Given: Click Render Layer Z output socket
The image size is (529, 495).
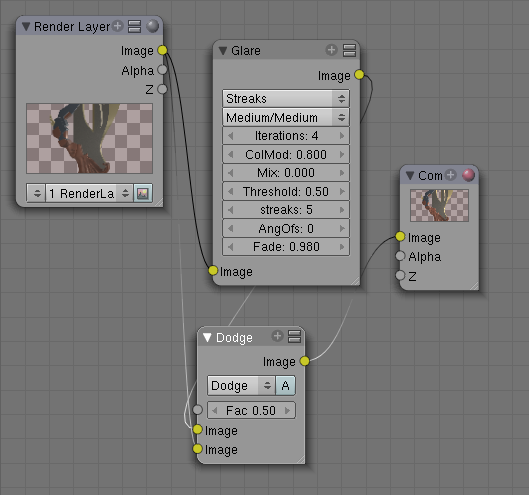Looking at the screenshot, I should click(162, 89).
